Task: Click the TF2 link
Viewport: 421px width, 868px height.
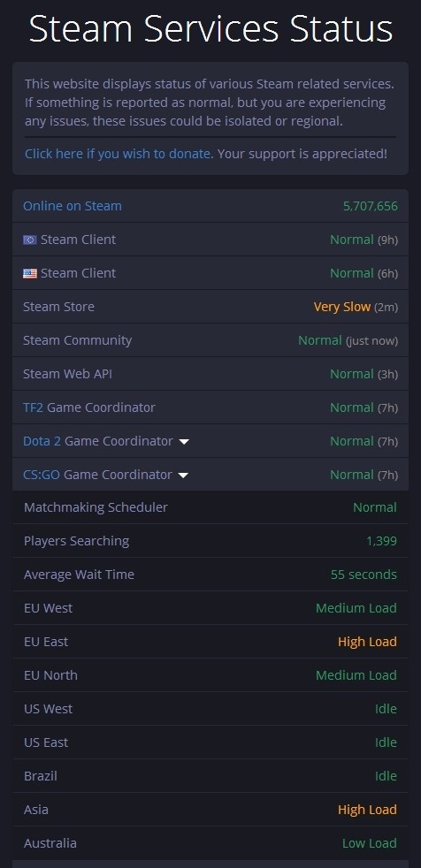Action: pyautogui.click(x=33, y=407)
